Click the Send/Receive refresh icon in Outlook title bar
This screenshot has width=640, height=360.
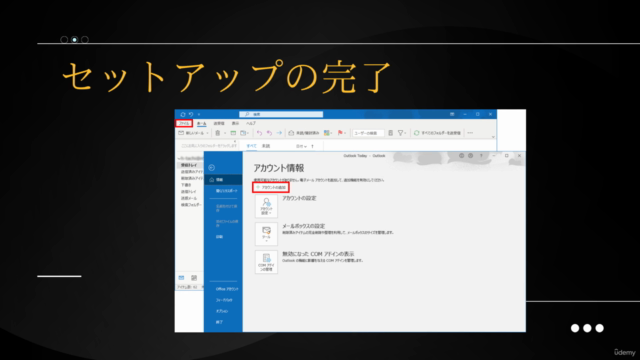183,114
